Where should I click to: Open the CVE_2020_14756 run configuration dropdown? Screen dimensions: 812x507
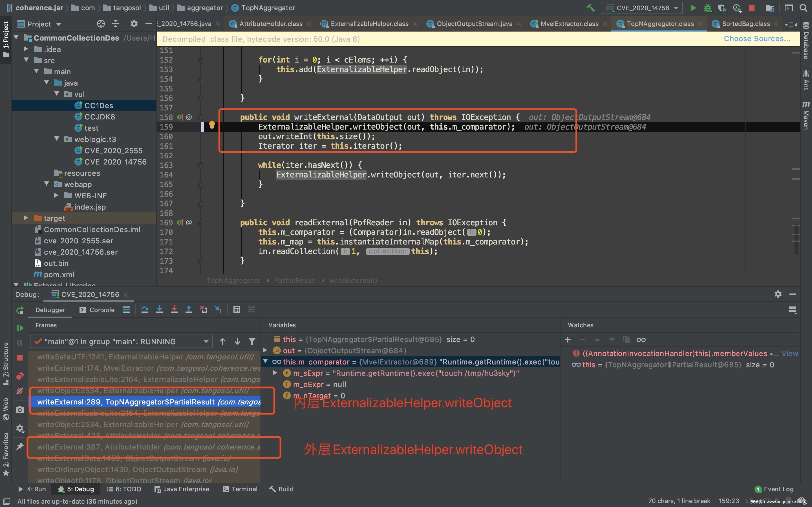642,8
